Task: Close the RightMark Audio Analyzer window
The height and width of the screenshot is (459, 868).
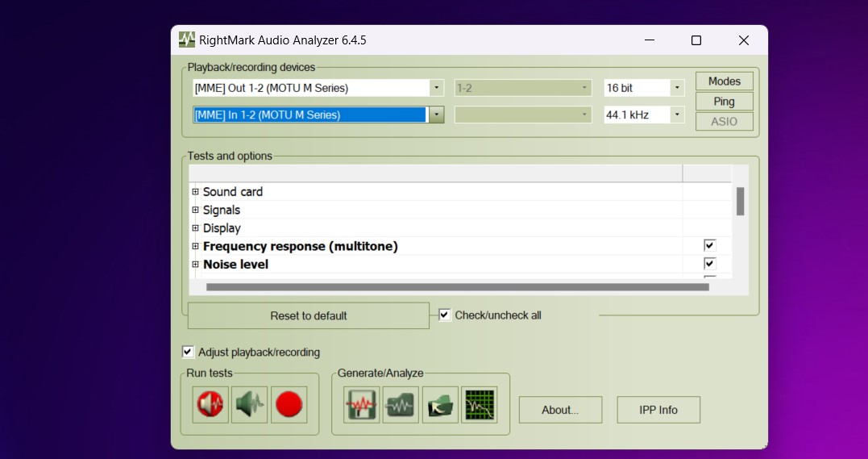Action: click(743, 40)
